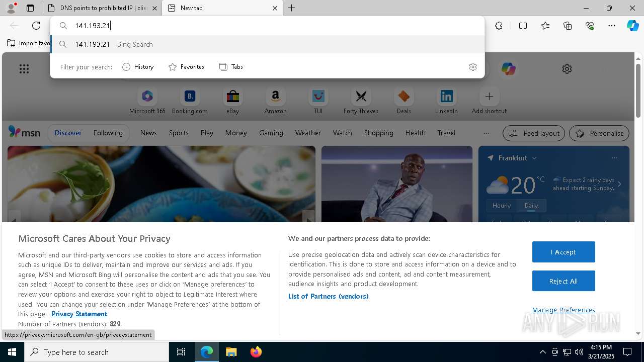Open the News category
644x362 pixels.
148,133
